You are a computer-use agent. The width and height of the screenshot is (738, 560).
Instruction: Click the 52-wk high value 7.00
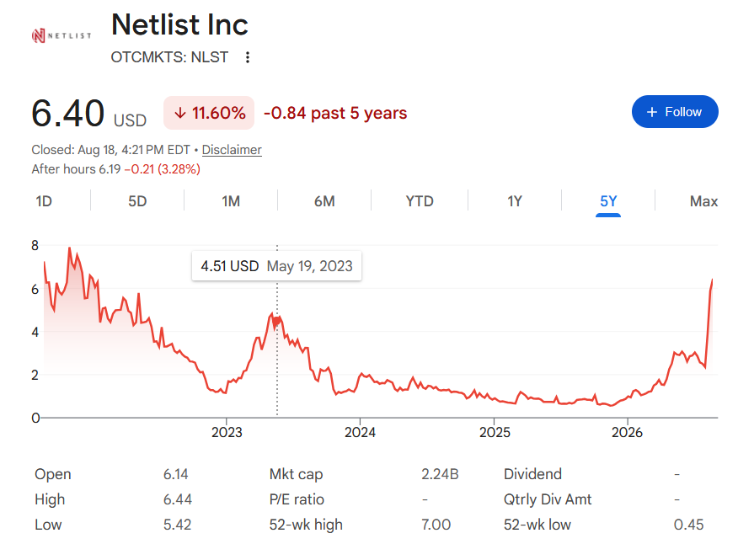(x=436, y=525)
